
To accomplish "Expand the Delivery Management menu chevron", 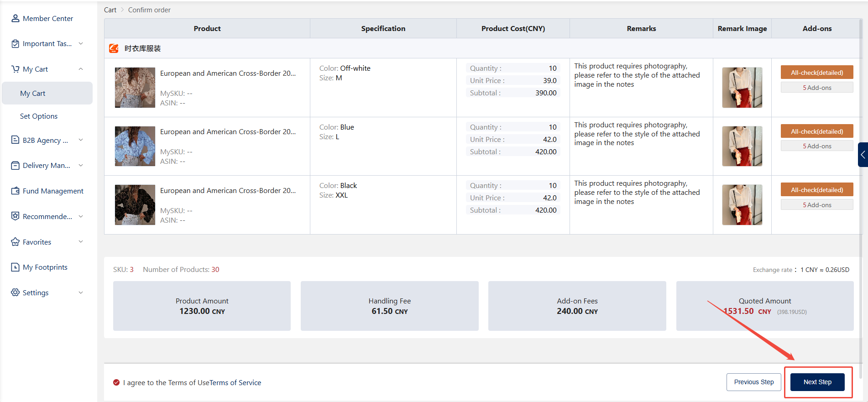I will 81,165.
